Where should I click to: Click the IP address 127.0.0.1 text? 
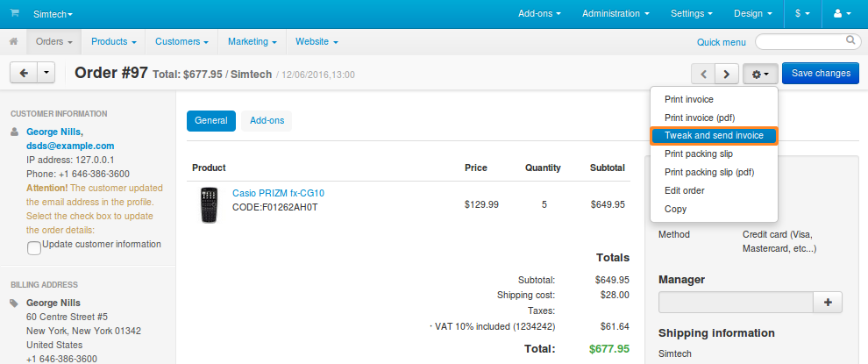click(71, 161)
